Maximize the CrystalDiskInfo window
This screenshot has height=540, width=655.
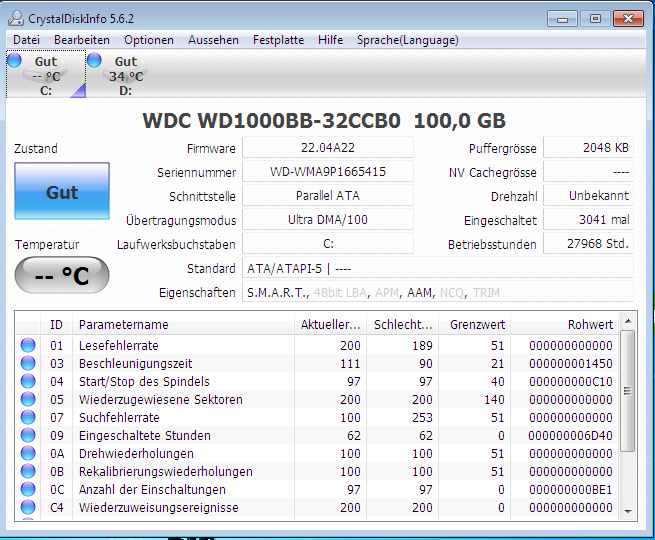(x=595, y=18)
